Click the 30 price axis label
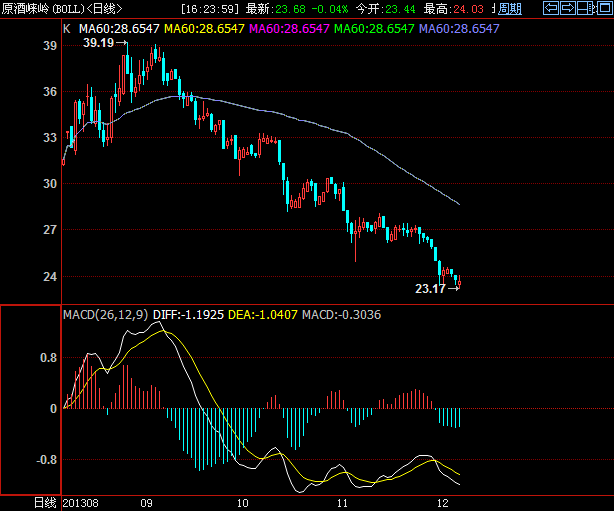The height and width of the screenshot is (511, 614). (x=50, y=184)
